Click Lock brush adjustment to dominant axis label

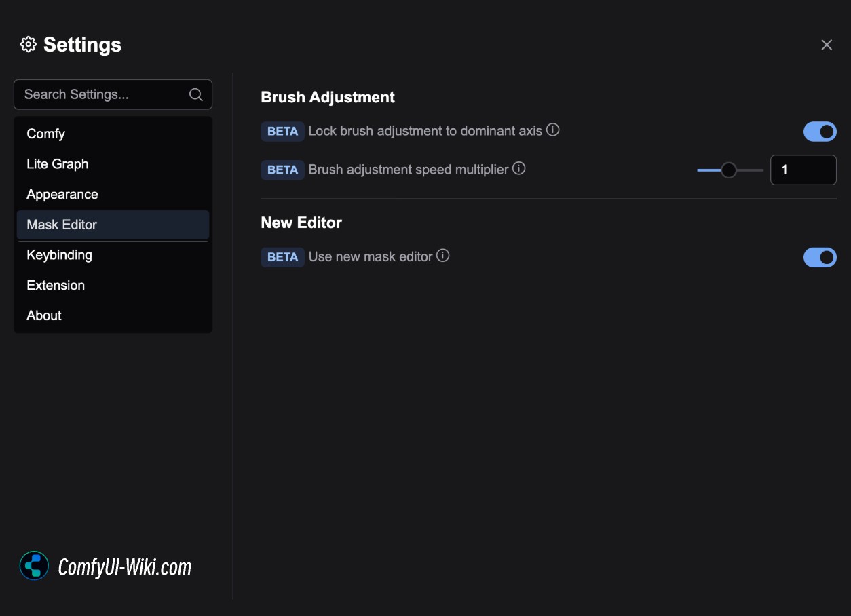coord(425,131)
